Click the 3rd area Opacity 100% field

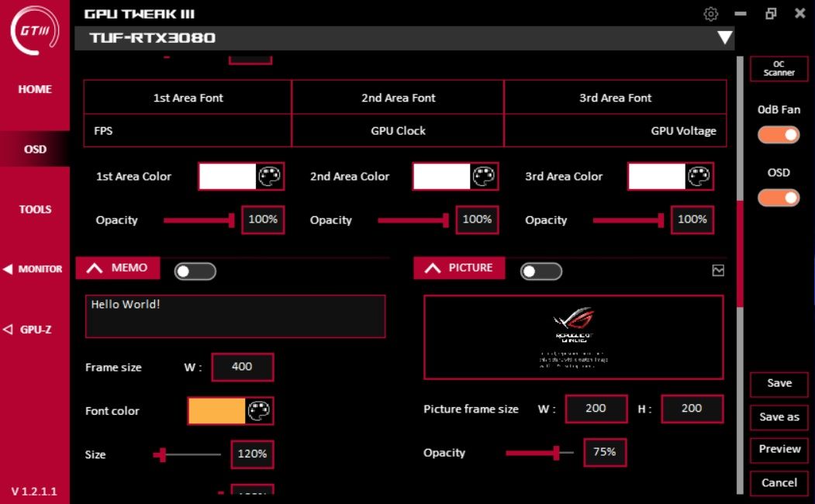(x=692, y=219)
